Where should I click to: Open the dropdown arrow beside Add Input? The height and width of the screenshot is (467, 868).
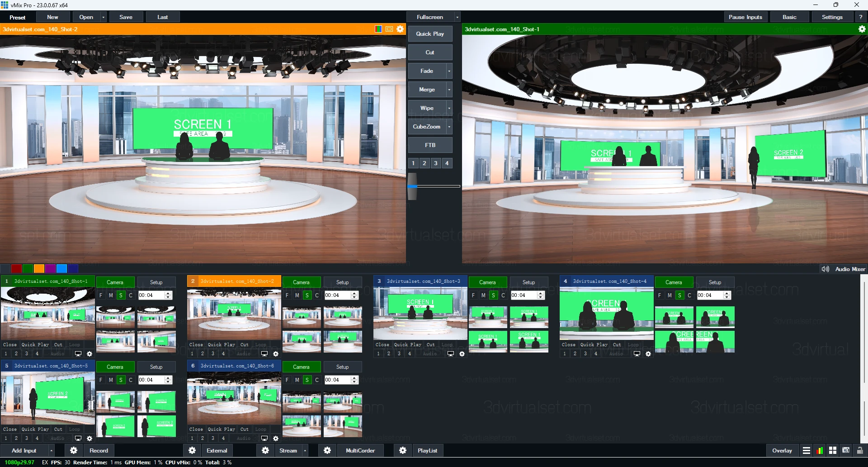52,451
